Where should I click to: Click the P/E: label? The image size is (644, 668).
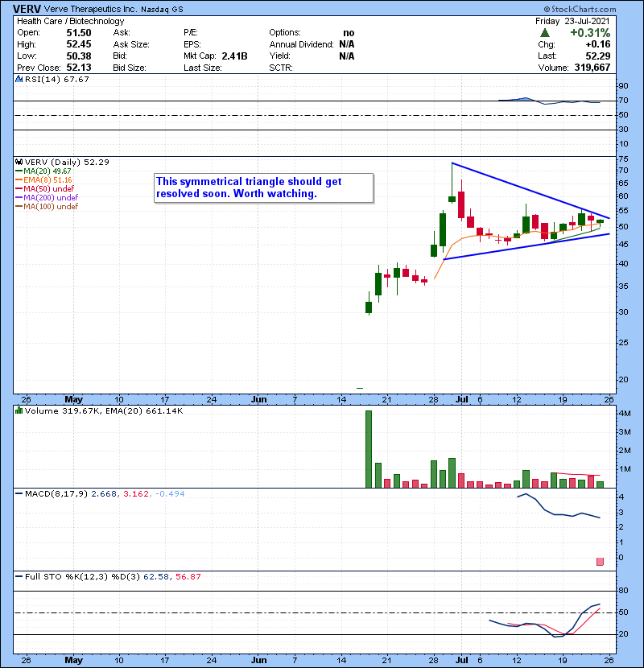(191, 33)
